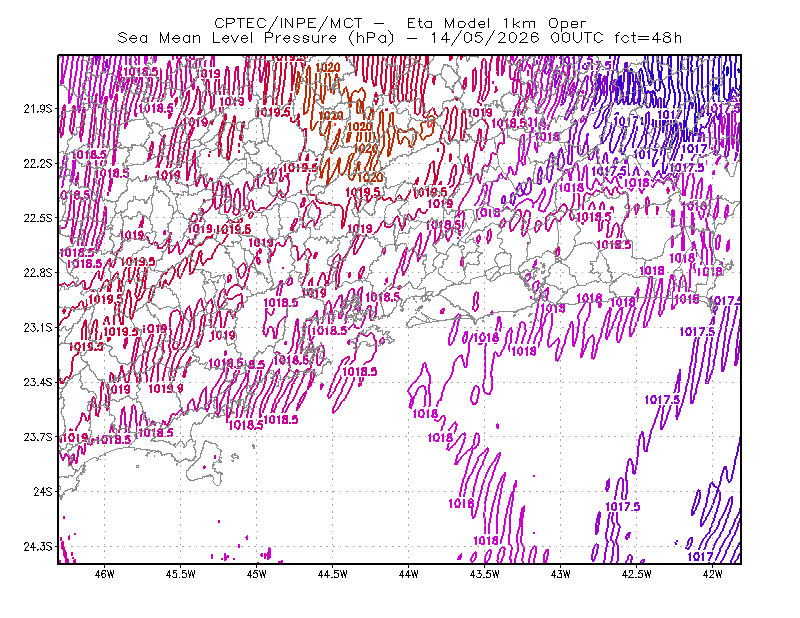
Task: Click the 43W longitude axis label
Action: (561, 574)
